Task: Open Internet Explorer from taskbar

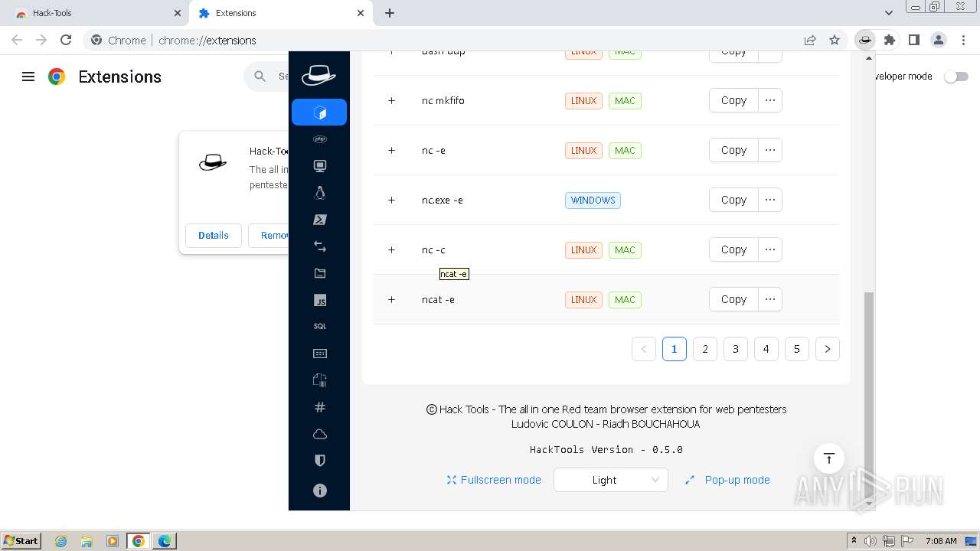Action: pos(60,541)
